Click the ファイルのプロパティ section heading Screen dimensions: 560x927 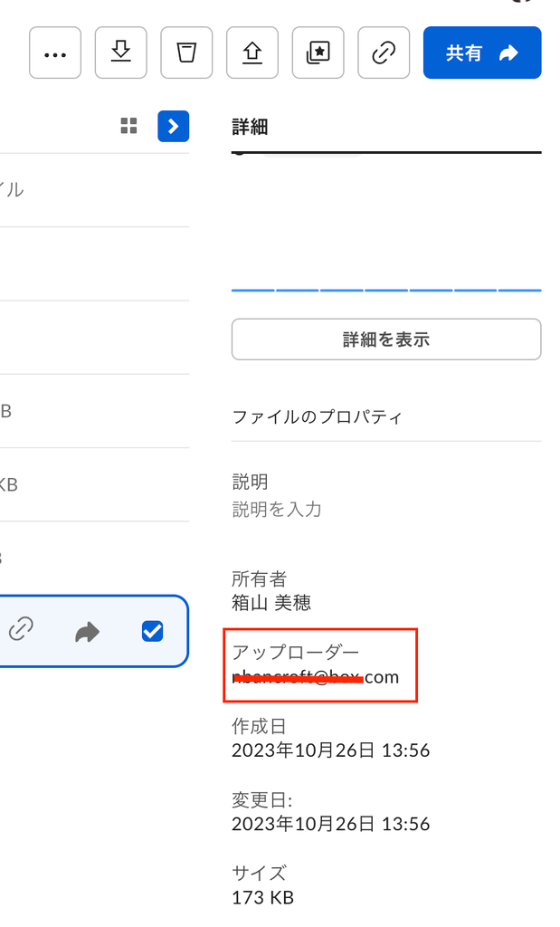(317, 417)
